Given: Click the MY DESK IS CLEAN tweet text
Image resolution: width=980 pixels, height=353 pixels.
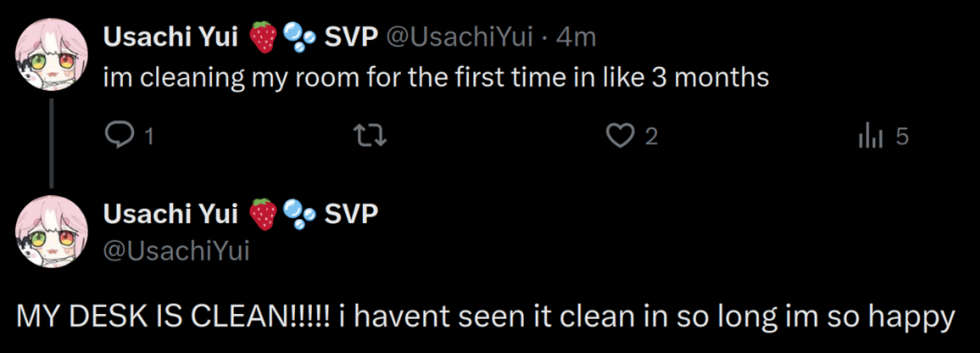Looking at the screenshot, I should tap(485, 317).
